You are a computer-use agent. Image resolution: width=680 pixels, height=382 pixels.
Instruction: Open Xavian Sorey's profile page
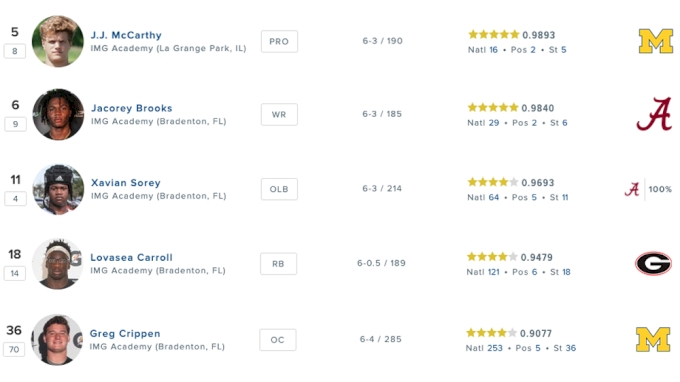pyautogui.click(x=126, y=183)
